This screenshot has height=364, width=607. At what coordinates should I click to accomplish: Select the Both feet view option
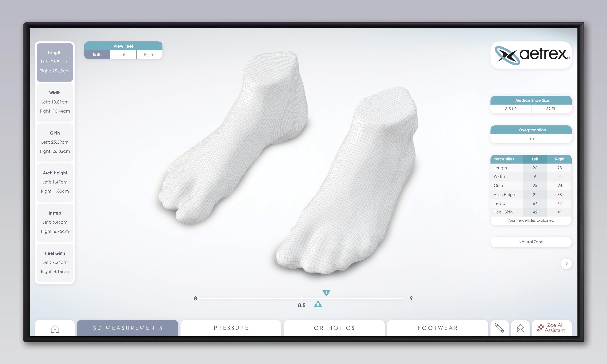pos(97,55)
